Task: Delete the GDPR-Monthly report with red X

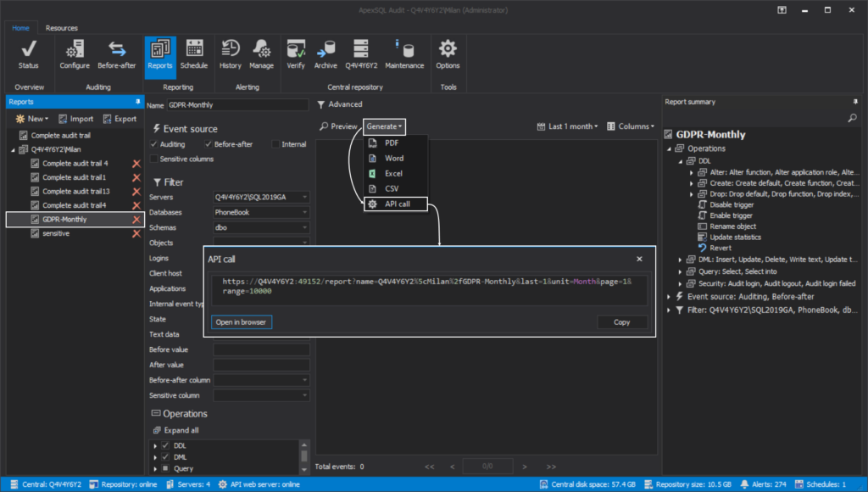Action: tap(136, 220)
